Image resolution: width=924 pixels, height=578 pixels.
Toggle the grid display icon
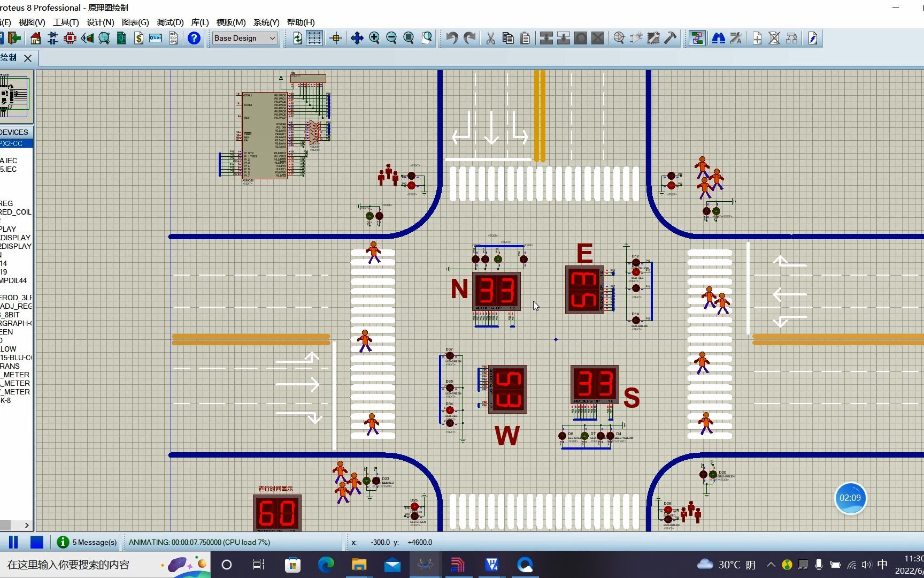coord(314,38)
